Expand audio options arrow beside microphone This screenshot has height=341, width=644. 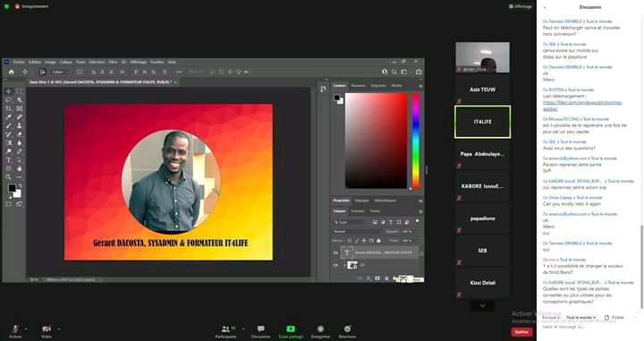coord(26,328)
